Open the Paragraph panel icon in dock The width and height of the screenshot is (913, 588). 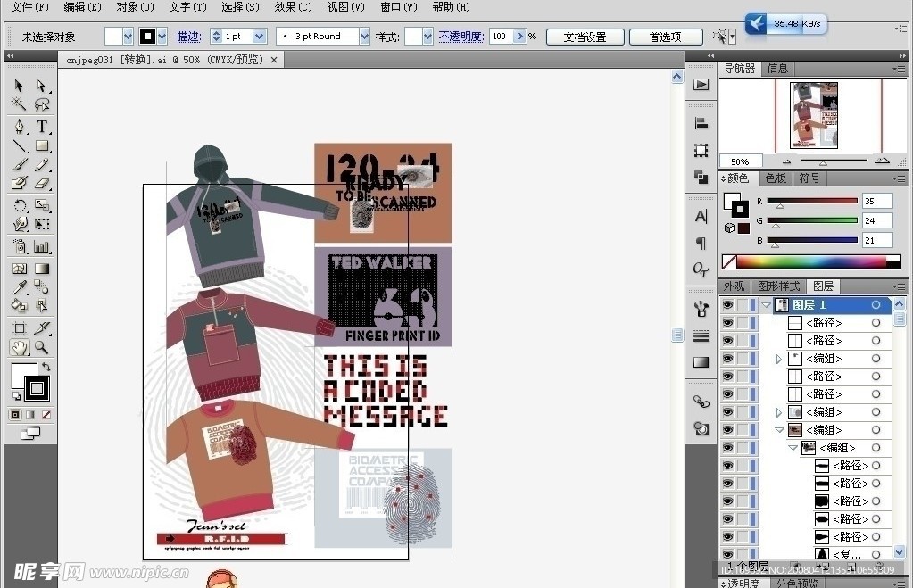[701, 244]
